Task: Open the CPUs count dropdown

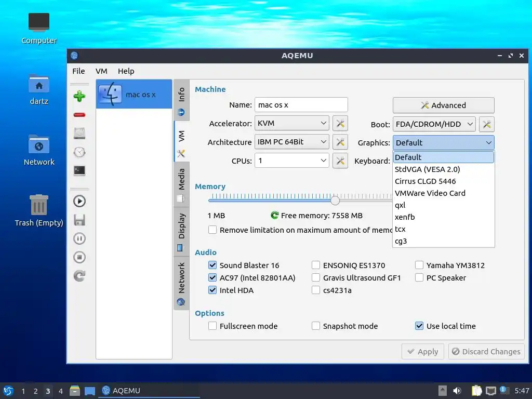Action: [292, 161]
